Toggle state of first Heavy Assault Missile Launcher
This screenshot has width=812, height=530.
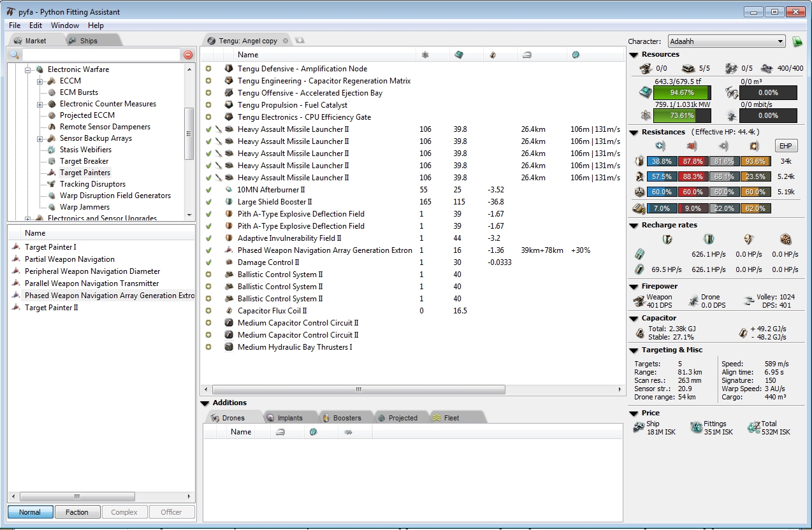pyautogui.click(x=208, y=129)
